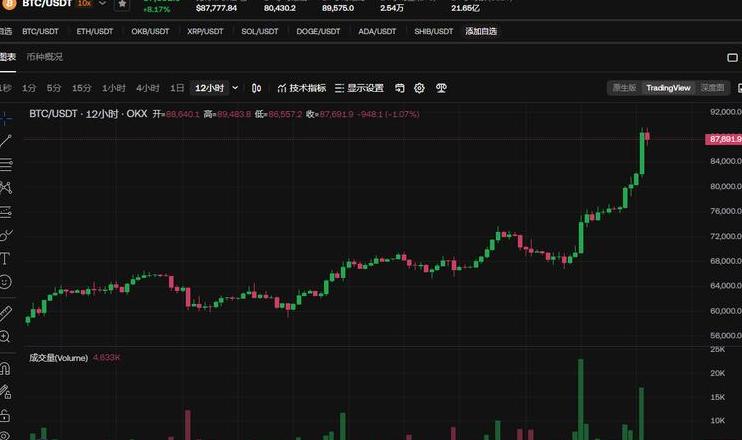Open the forecast and measurement tool
742x440 pixels.
point(6,211)
